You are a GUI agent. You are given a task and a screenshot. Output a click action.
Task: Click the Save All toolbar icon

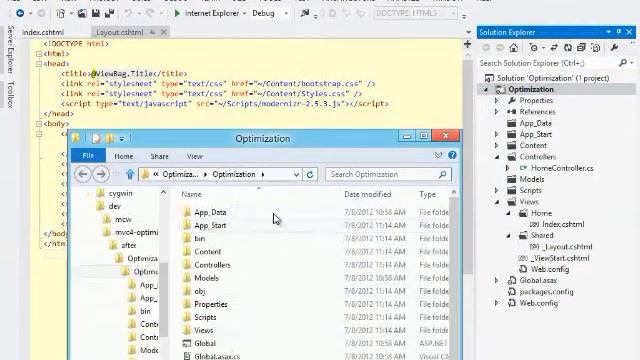click(109, 13)
